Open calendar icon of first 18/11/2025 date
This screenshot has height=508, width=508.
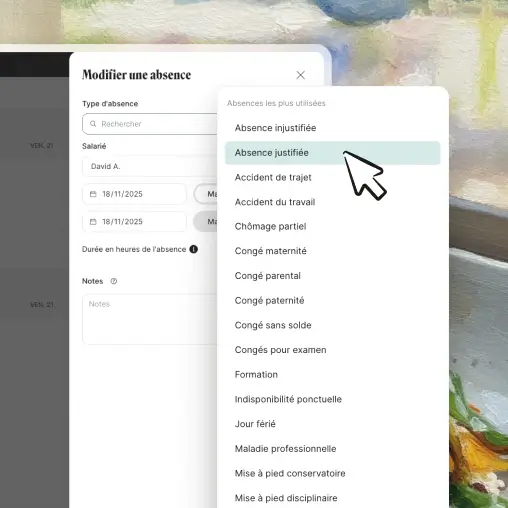coord(93,194)
